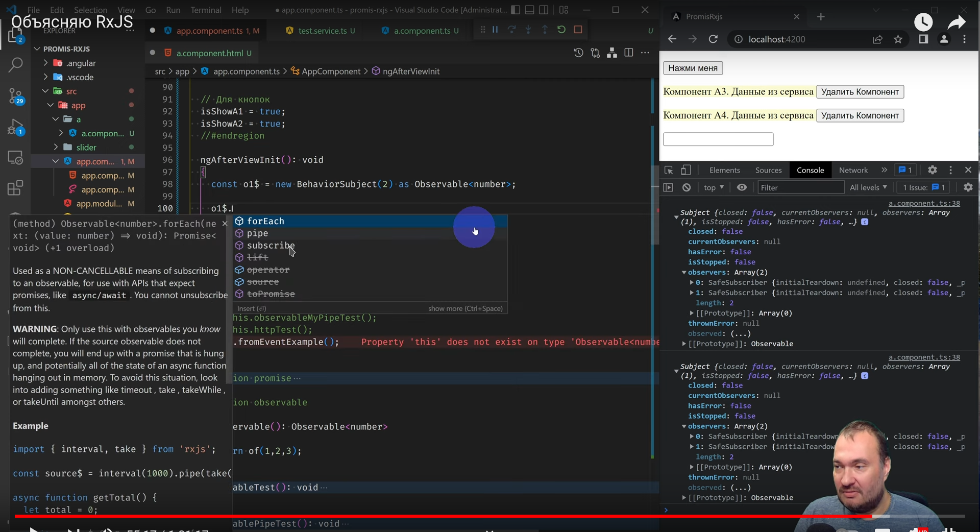Click the Split Editor icon
The height and width of the screenshot is (532, 980).
pos(629,53)
